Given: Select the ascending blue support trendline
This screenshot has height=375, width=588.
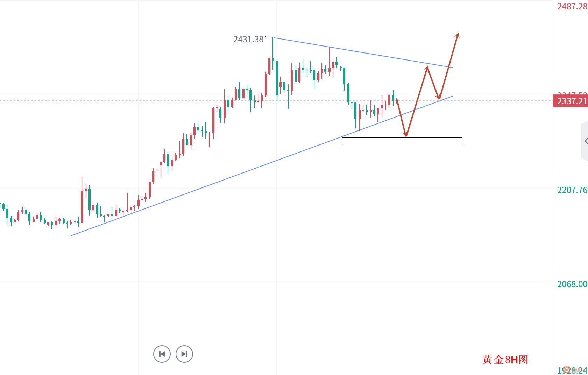Looking at the screenshot, I should pyautogui.click(x=262, y=166).
